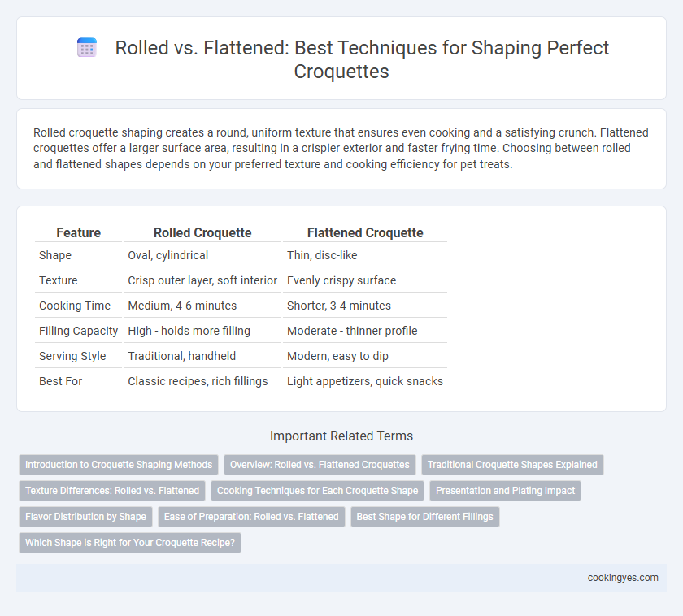Open 'Introduction to Croquette Shaping Methods' tag
The height and width of the screenshot is (616, 683).
[x=119, y=465]
